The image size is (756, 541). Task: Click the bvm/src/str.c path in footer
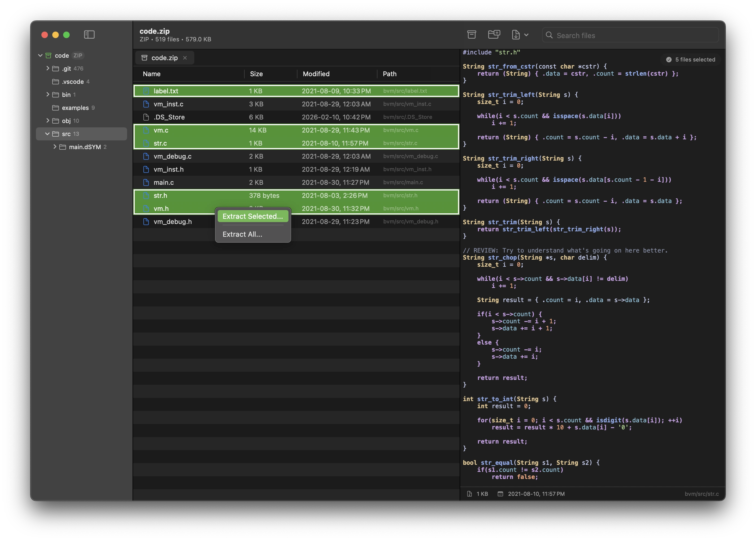701,494
